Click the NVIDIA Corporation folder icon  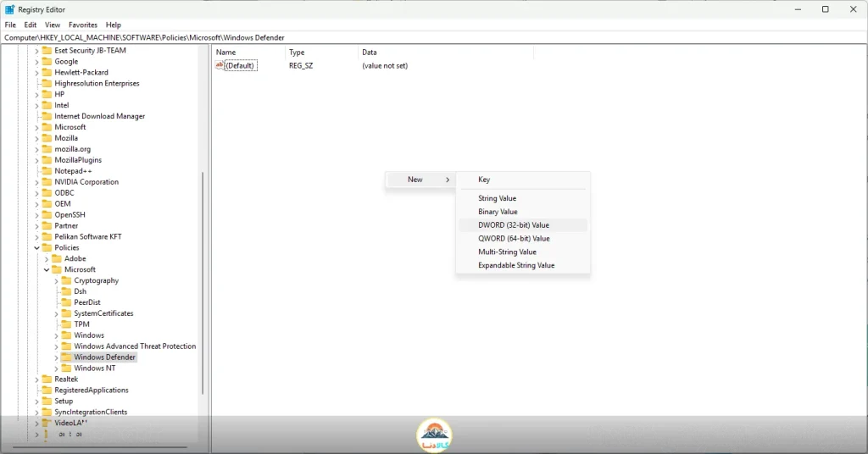tap(47, 182)
